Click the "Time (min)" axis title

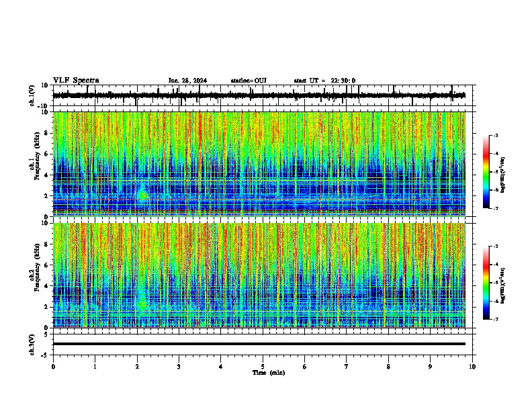[x=269, y=373]
